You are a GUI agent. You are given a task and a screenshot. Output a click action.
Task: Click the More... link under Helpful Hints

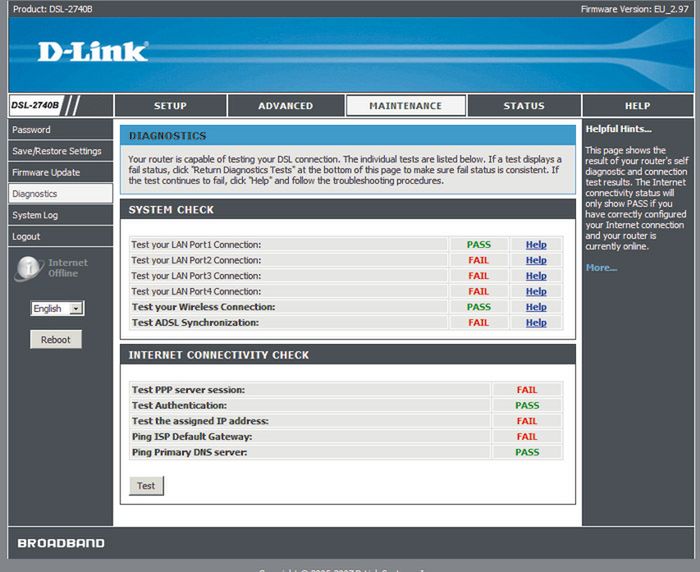pyautogui.click(x=601, y=268)
